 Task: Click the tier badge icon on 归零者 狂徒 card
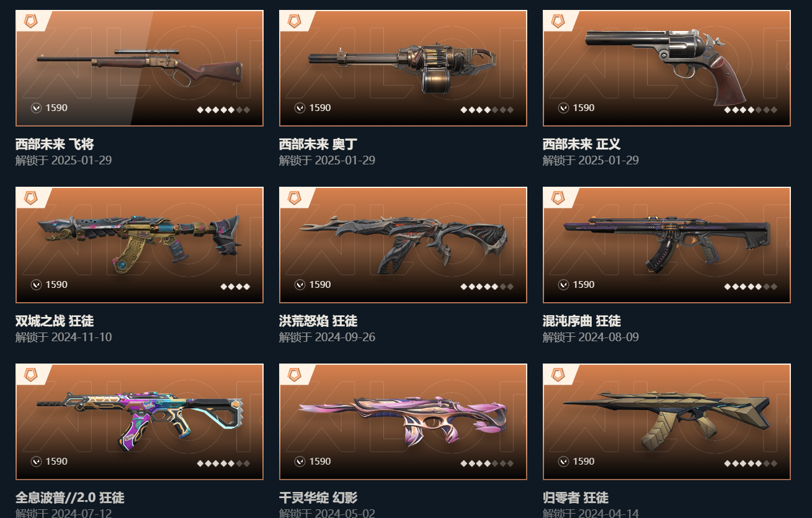point(558,375)
